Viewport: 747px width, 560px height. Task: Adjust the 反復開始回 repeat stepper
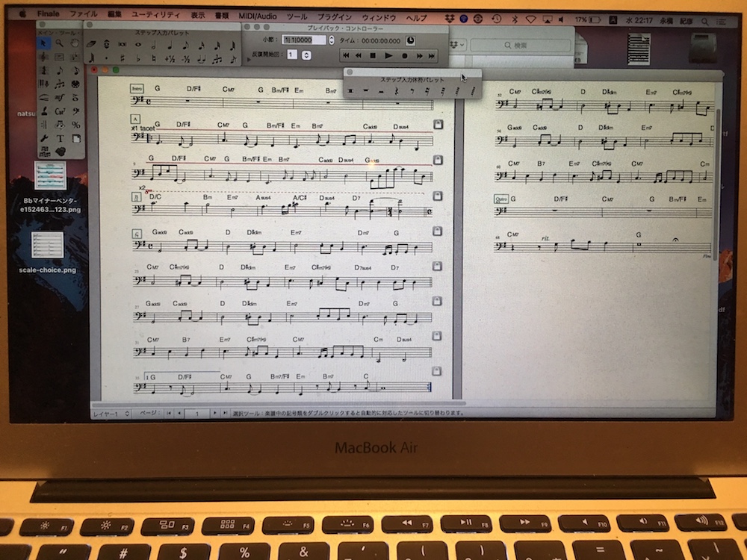307,55
